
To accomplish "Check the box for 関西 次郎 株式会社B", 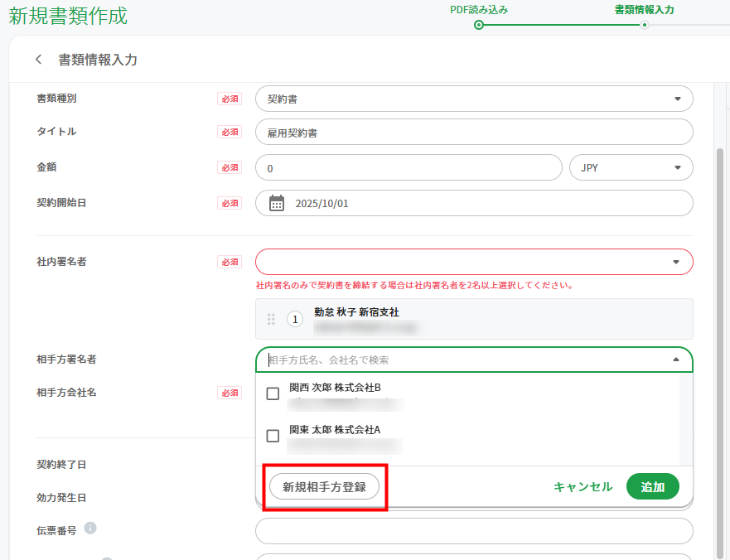I will click(x=273, y=393).
